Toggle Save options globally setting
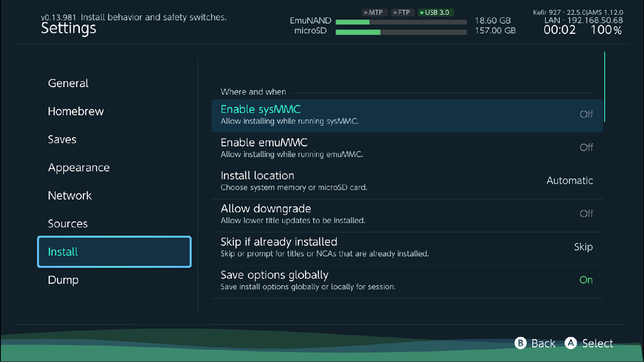Viewport: 644px width, 362px height. (407, 281)
